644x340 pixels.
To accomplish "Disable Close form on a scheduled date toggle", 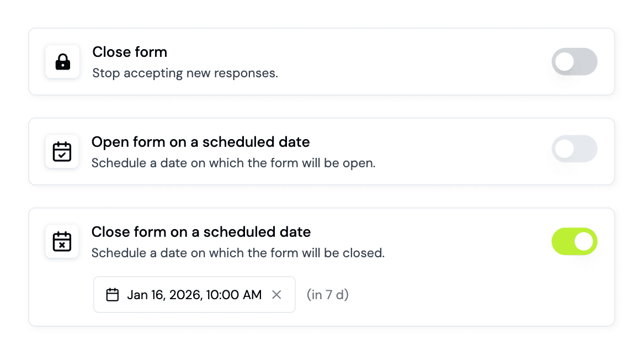I will click(x=574, y=242).
